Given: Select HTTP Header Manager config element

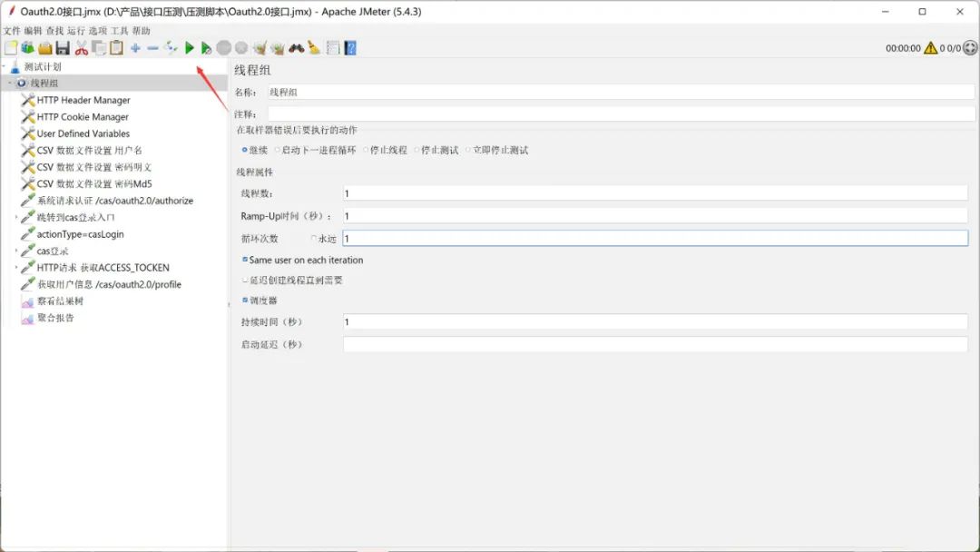Looking at the screenshot, I should click(x=83, y=100).
